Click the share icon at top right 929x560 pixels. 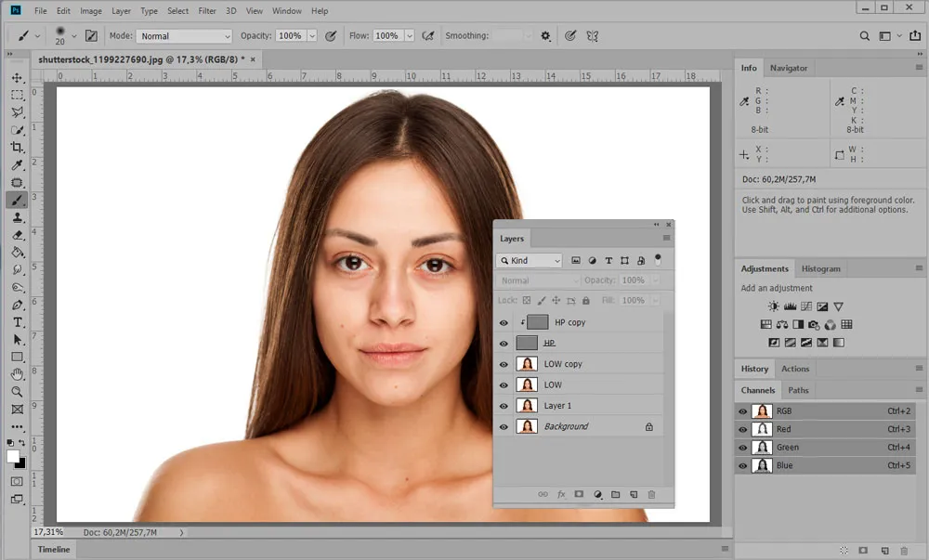(915, 35)
